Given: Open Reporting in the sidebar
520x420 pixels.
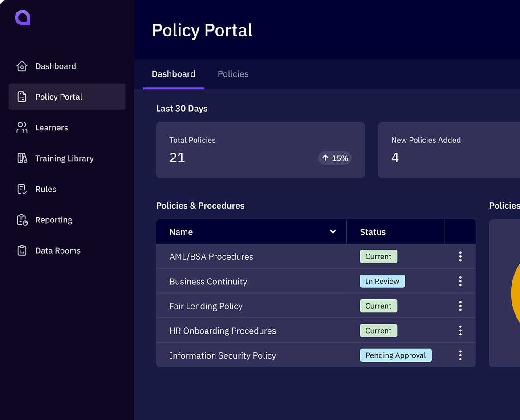Looking at the screenshot, I should (67, 220).
